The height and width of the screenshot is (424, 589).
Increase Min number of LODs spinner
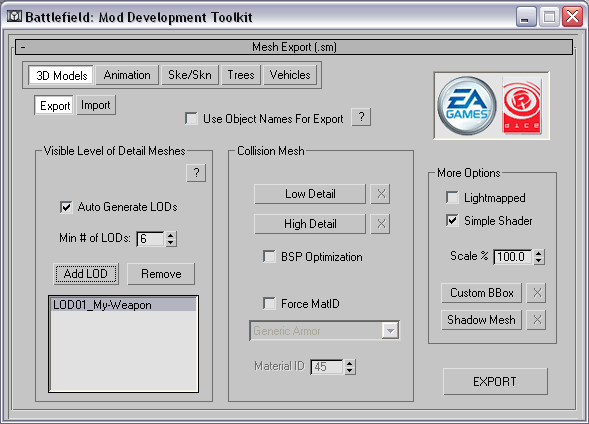pos(171,235)
